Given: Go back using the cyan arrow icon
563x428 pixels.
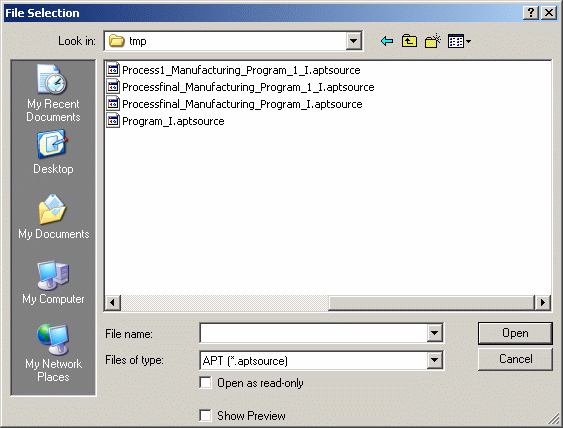Looking at the screenshot, I should pos(387,41).
